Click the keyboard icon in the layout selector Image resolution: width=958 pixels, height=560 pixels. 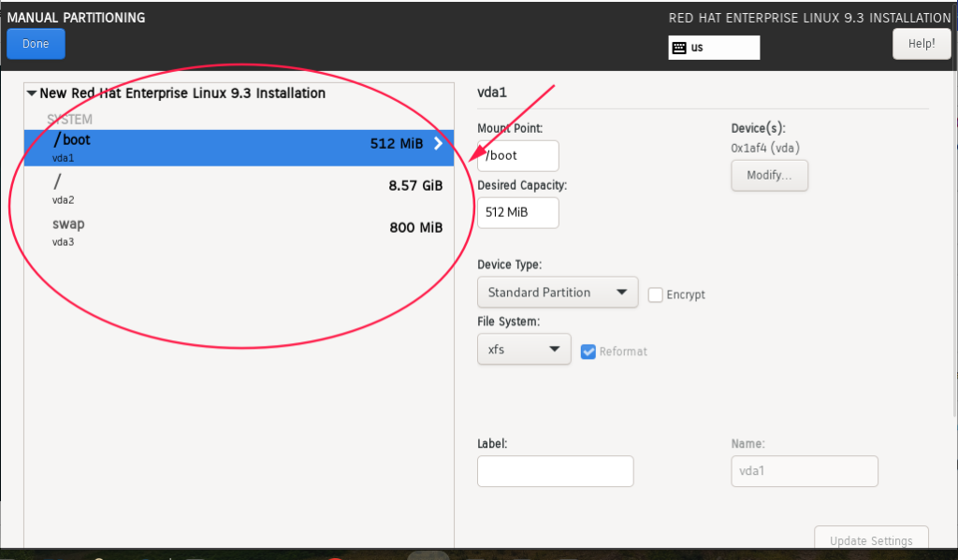(x=679, y=47)
